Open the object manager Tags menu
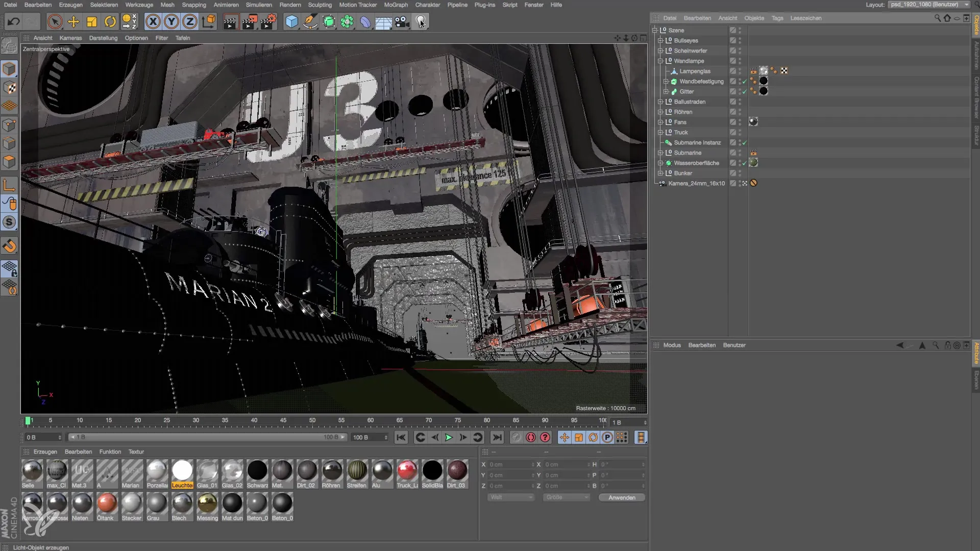 pyautogui.click(x=777, y=18)
